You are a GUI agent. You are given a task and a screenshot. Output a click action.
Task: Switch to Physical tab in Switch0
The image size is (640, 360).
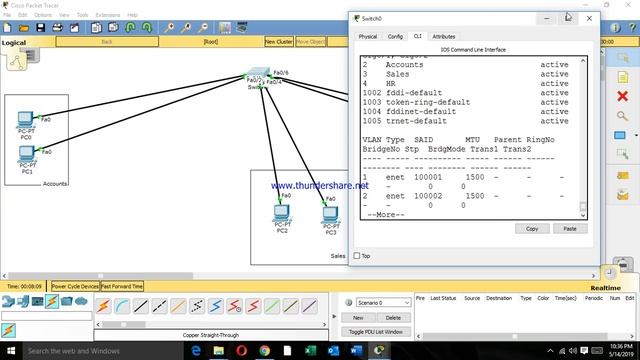tap(368, 36)
